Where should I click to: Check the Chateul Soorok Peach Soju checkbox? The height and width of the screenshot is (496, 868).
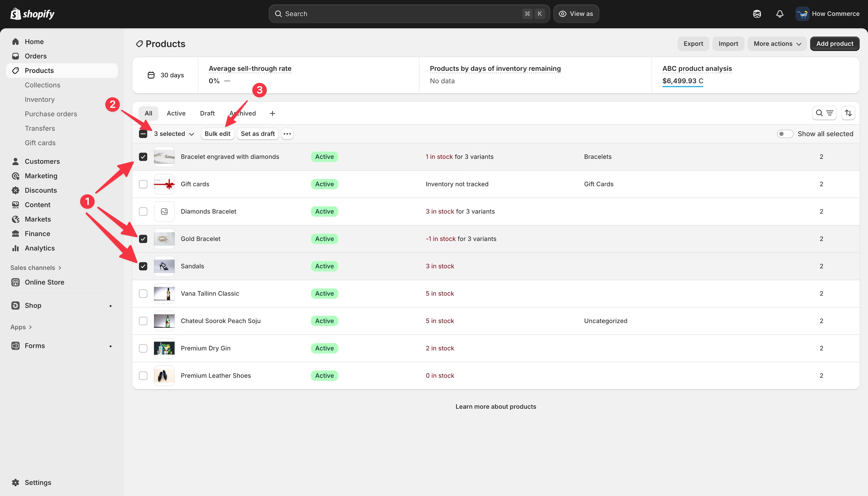point(143,321)
